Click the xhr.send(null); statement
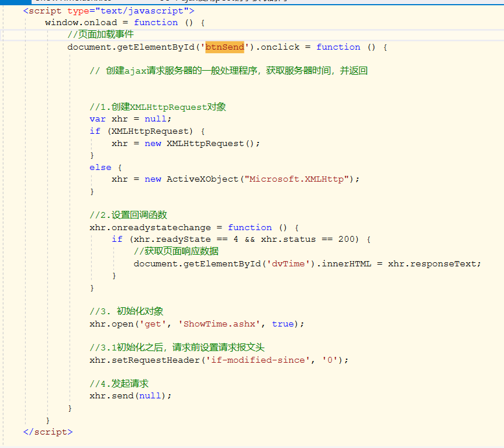 coord(130,396)
